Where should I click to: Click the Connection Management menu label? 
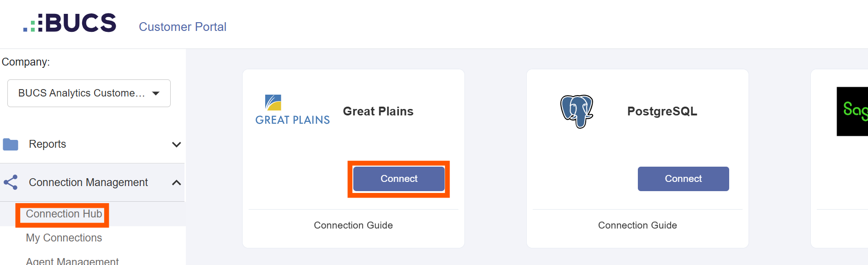(x=89, y=182)
